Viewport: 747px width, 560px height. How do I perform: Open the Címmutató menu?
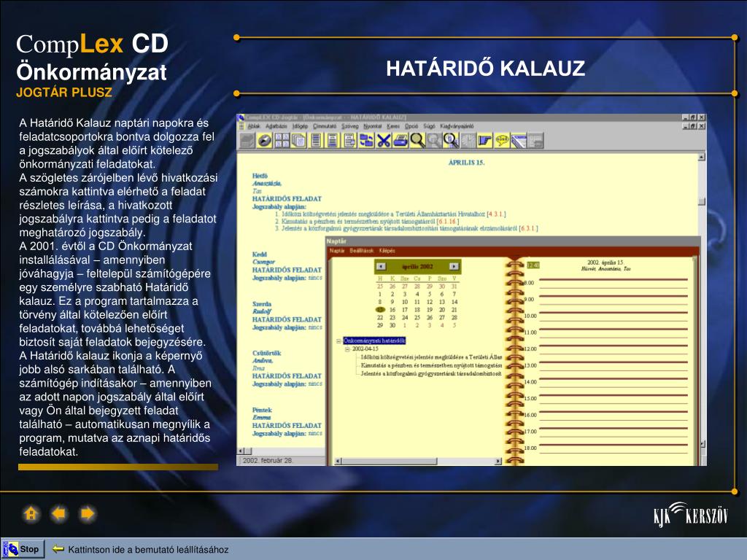[325, 126]
